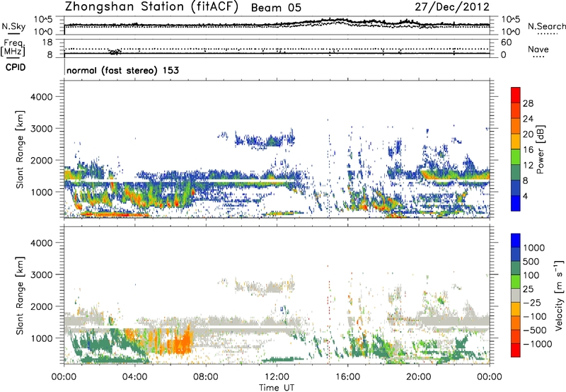Click the date '27/Dec/2012'
Image resolution: width=566 pixels, height=392 pixels.
(452, 7)
